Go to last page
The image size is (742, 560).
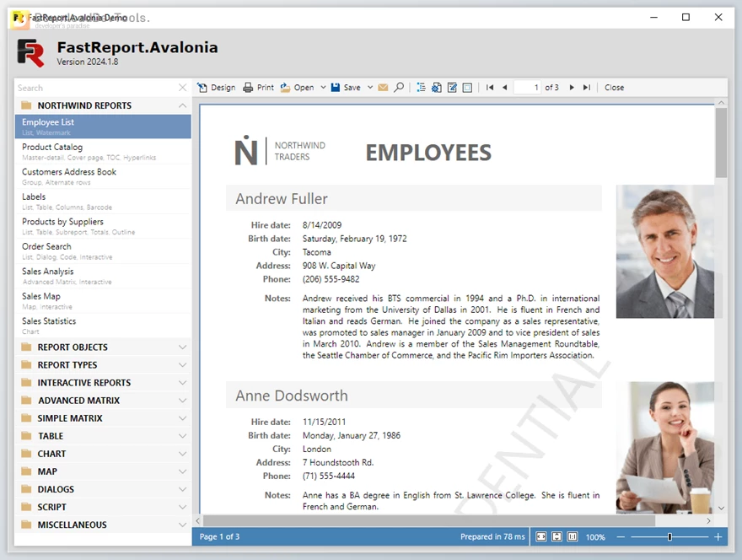coord(587,88)
